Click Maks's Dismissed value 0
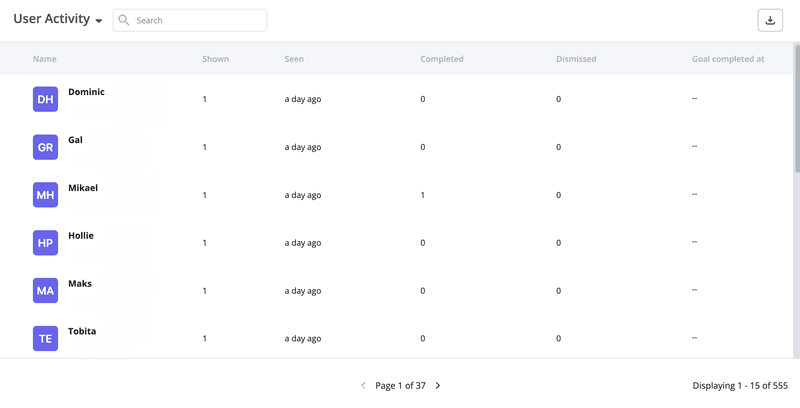The image size is (800, 408). [x=558, y=291]
